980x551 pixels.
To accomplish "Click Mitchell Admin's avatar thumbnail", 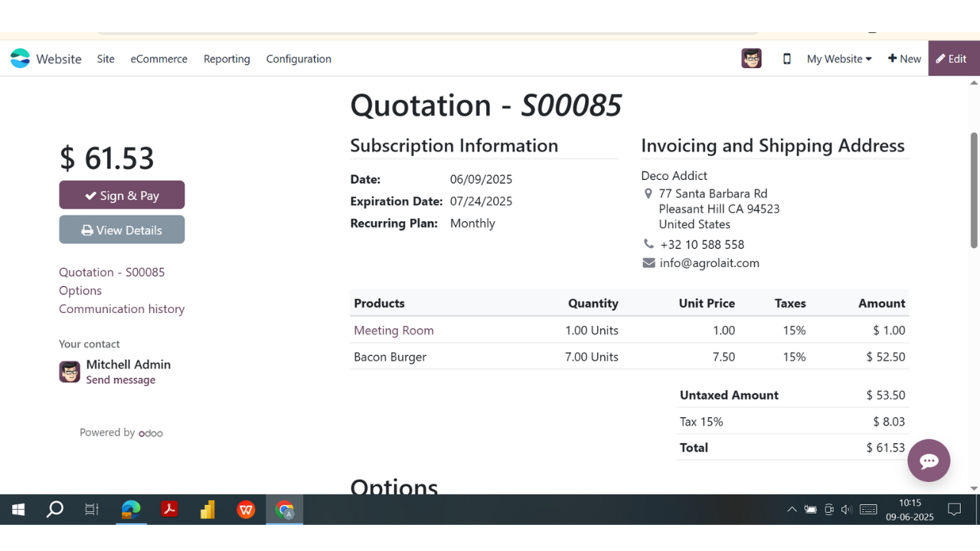I will (x=70, y=371).
